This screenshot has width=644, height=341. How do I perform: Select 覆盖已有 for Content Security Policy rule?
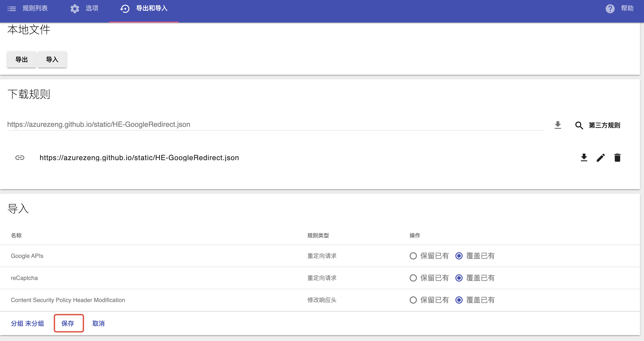(459, 300)
